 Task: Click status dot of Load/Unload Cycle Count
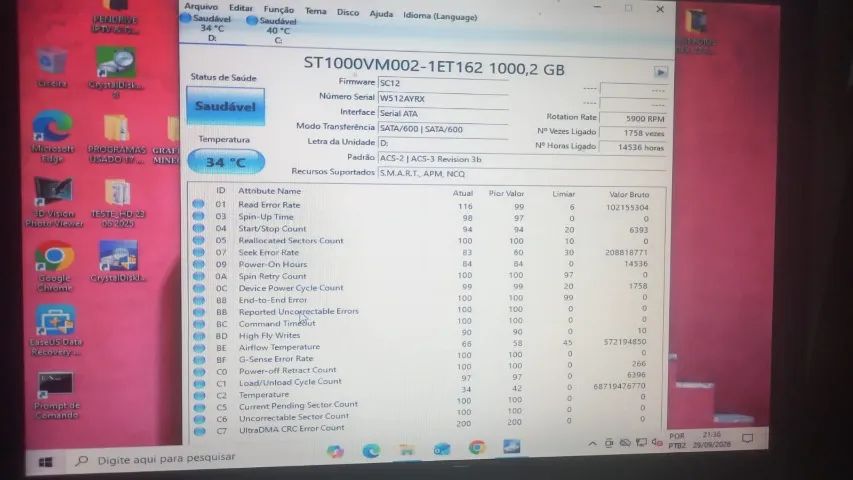[x=199, y=384]
